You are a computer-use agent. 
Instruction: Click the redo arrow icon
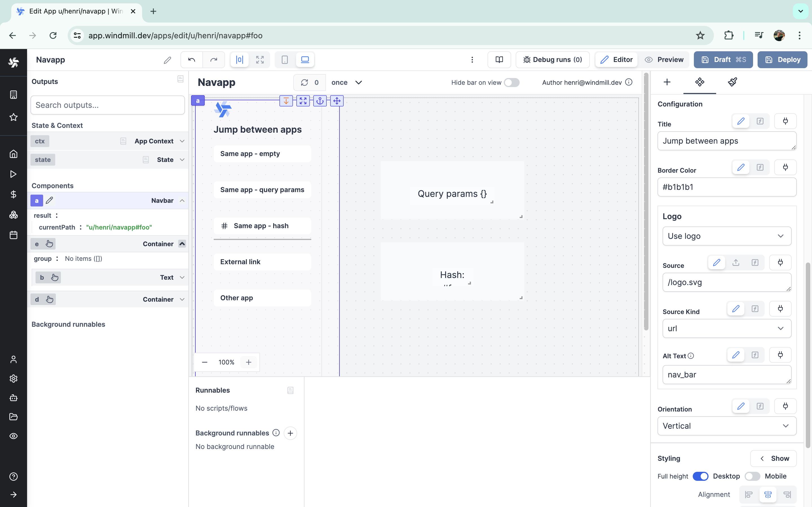214,60
